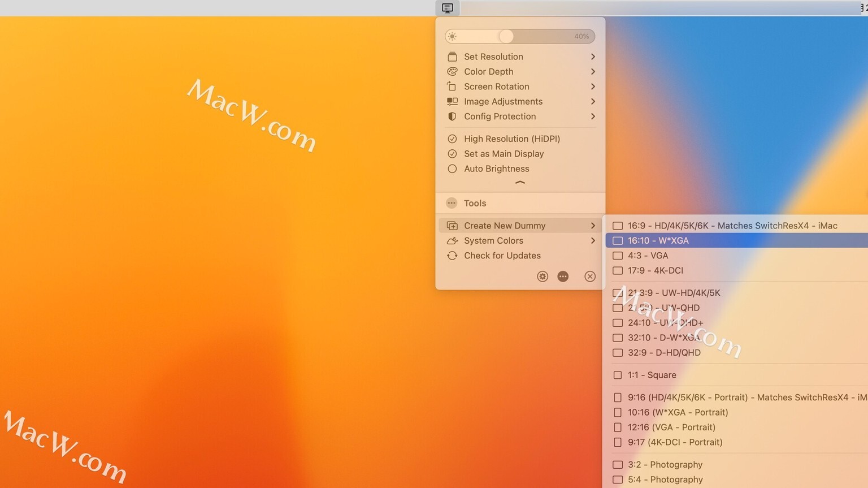
Task: Choose 16:9 Matches SwitchResX4 iMac entry
Action: 737,226
